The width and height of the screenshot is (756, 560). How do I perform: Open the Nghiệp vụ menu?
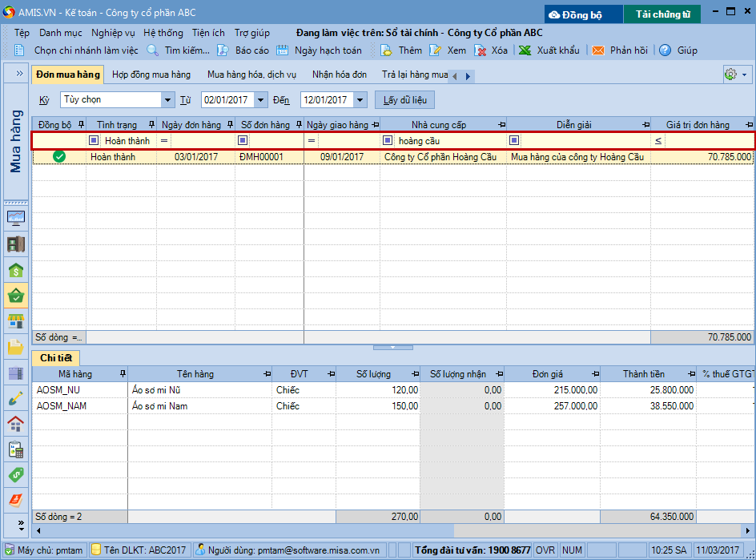[x=113, y=33]
